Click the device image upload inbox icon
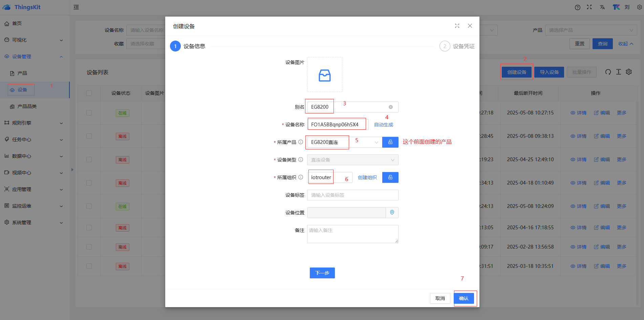Screen dimensions: 644x320 [324, 75]
